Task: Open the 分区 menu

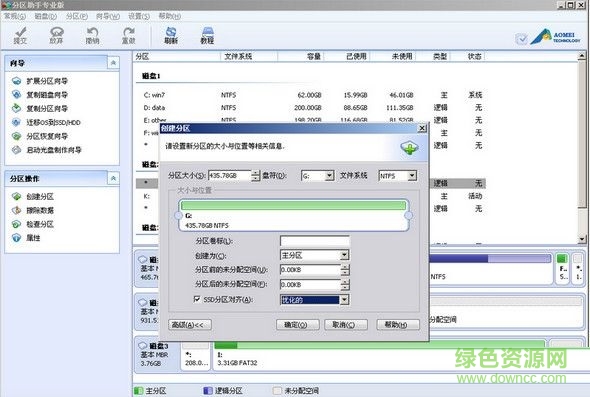Action: pyautogui.click(x=77, y=16)
